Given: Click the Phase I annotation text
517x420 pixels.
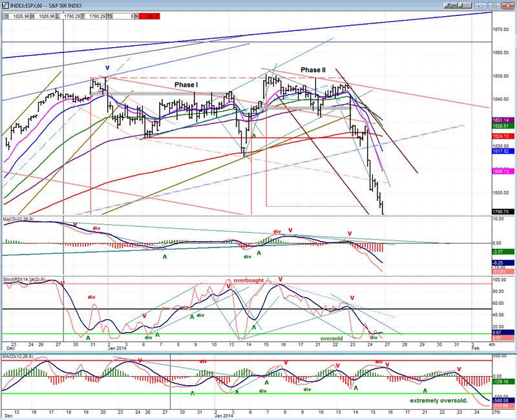Looking at the screenshot, I should pyautogui.click(x=185, y=85).
